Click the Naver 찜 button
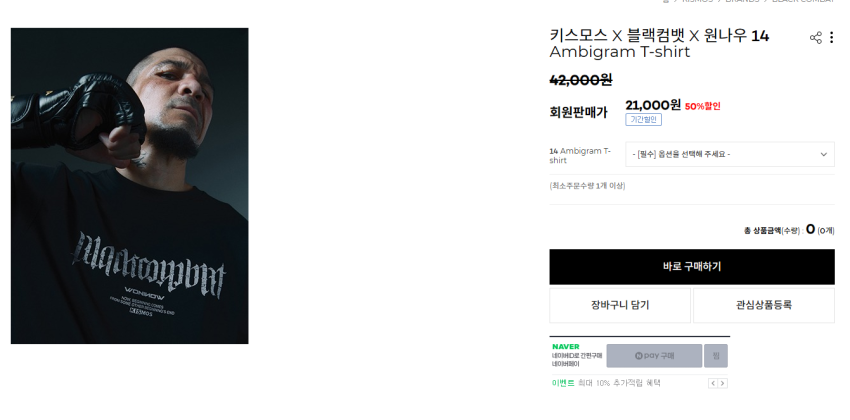Image resolution: width=850 pixels, height=420 pixels. coord(716,356)
